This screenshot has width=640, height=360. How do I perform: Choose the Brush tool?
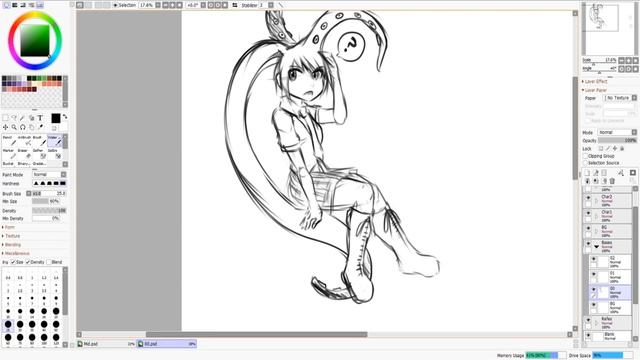(39, 140)
